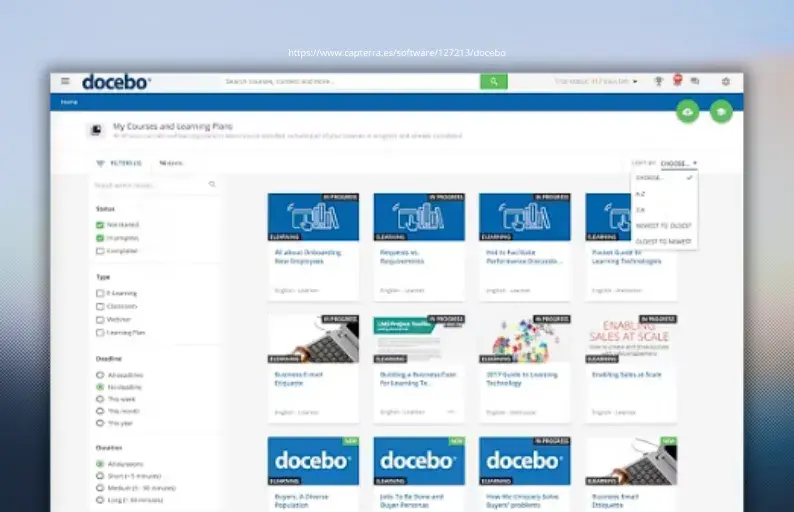Click laptop thumbnail with New badge
The image size is (794, 512).
pos(631,461)
